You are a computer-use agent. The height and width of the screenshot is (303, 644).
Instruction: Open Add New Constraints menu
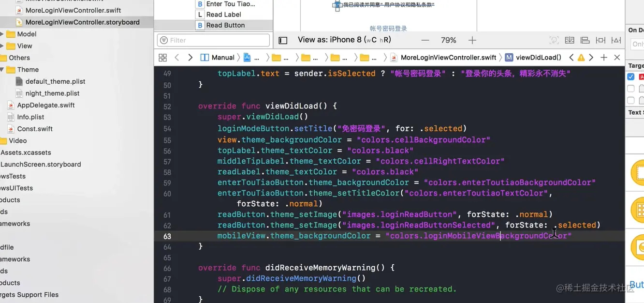[x=600, y=40]
